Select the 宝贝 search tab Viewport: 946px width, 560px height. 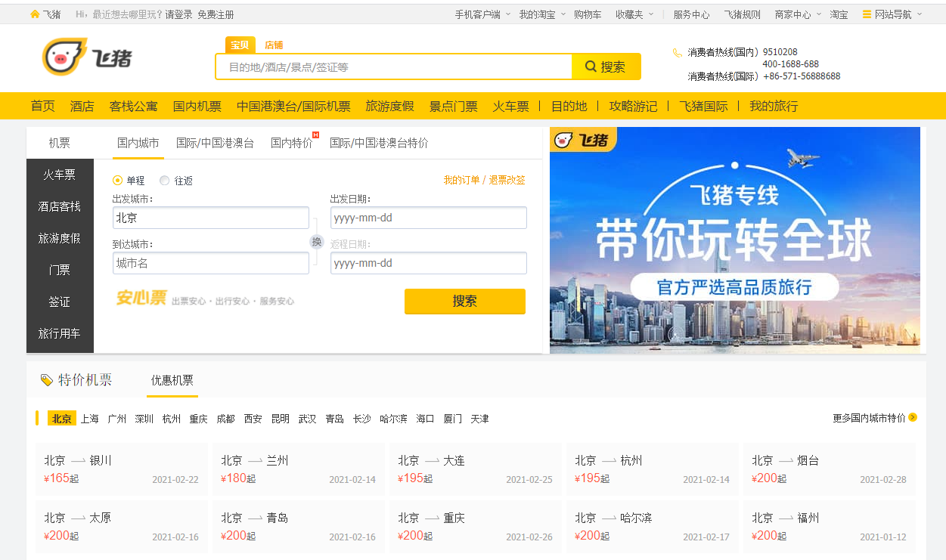pyautogui.click(x=240, y=45)
